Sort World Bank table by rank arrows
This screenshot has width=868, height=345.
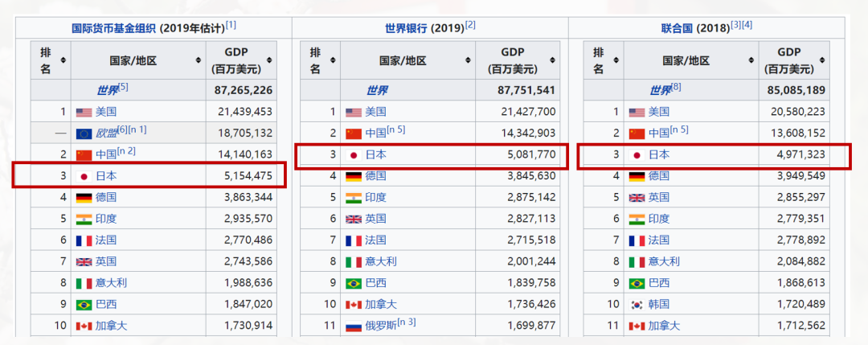coord(333,60)
